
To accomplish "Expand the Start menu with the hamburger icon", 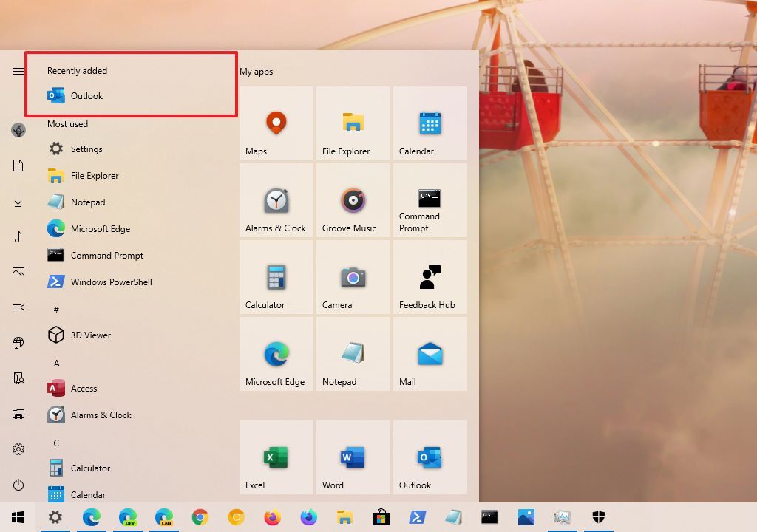I will pos(18,71).
